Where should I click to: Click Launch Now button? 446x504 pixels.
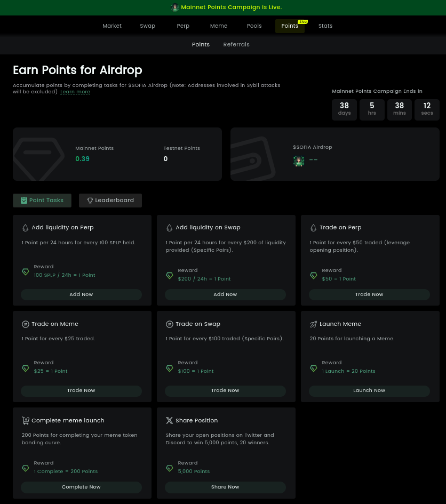(369, 390)
